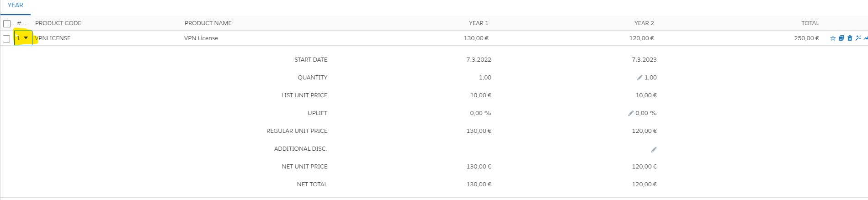Edit Year 2 quantity via pencil icon
868x200 pixels.
pyautogui.click(x=639, y=78)
